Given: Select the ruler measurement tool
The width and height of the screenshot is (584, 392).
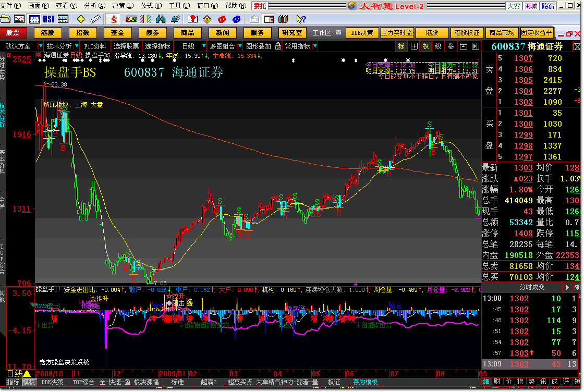Looking at the screenshot, I should [95, 19].
